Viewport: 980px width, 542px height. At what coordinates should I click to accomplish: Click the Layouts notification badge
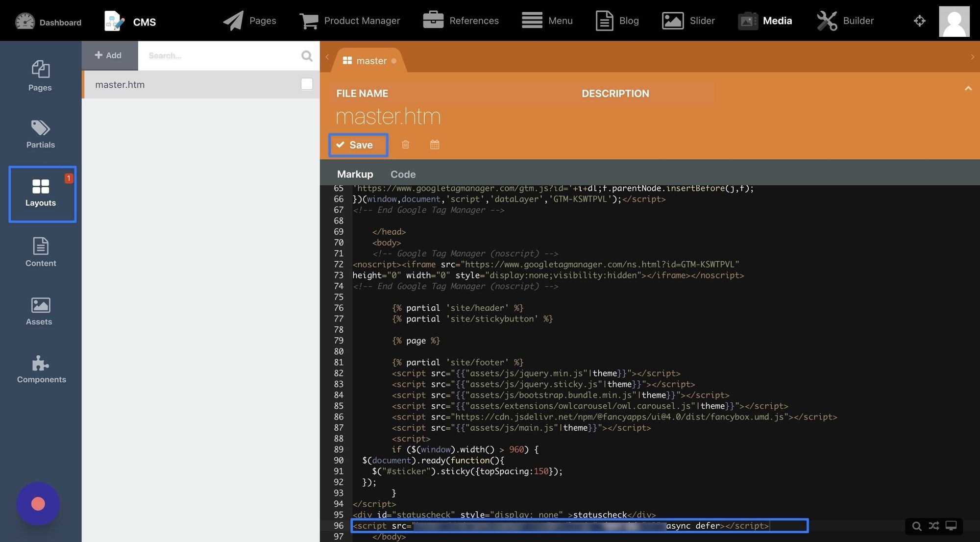pos(69,178)
